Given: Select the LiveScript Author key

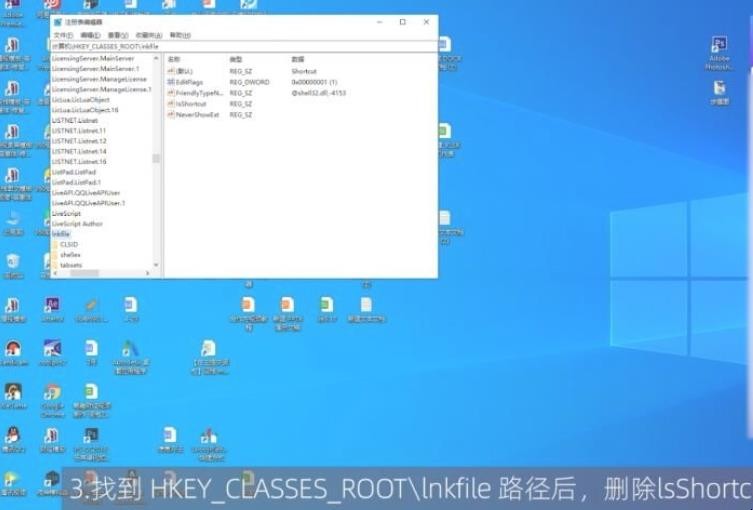Looking at the screenshot, I should point(77,224).
